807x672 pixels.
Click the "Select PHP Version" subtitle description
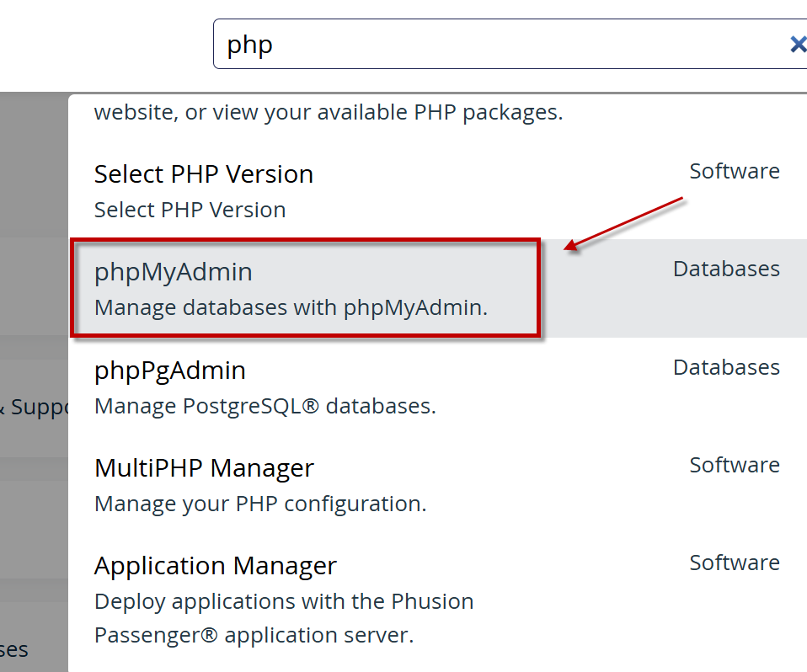pyautogui.click(x=190, y=210)
